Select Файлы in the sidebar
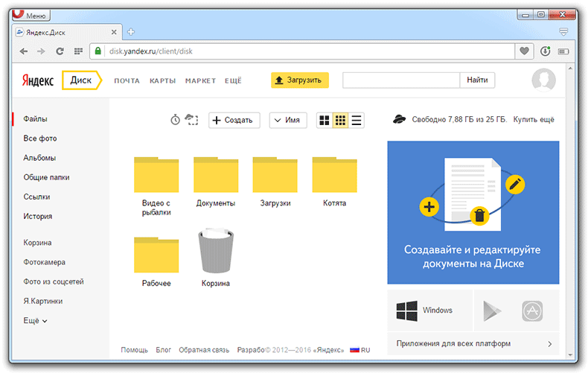Viewport: 588px width, 373px height. point(35,119)
